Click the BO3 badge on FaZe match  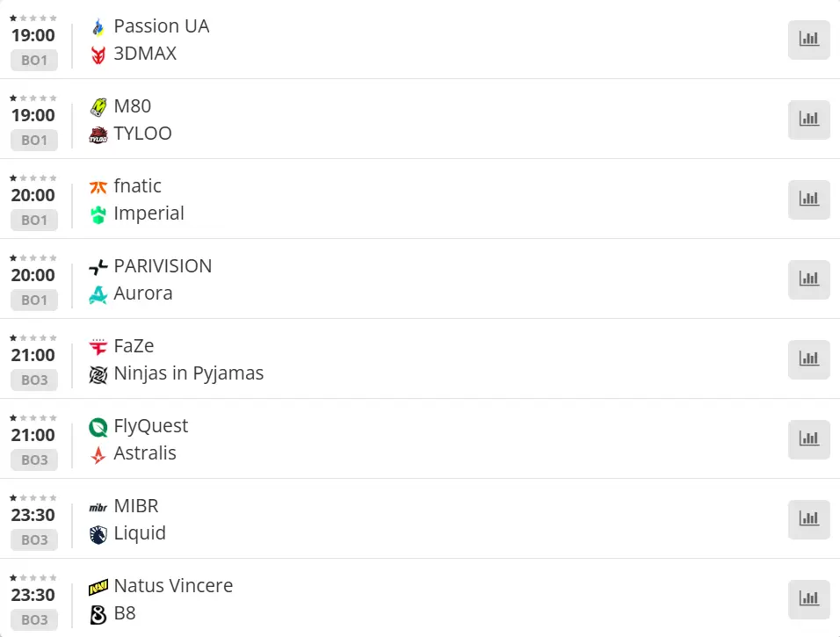(34, 380)
